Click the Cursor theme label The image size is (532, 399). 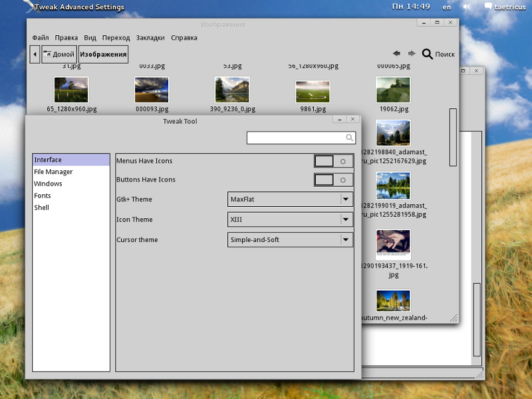137,239
